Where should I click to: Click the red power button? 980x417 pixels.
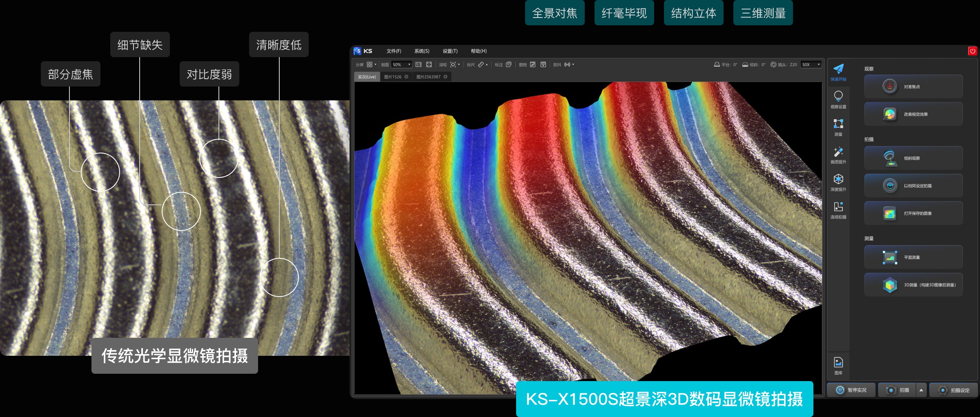(x=972, y=51)
